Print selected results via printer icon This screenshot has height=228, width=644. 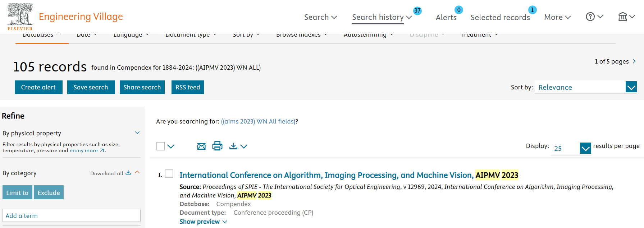pyautogui.click(x=217, y=146)
